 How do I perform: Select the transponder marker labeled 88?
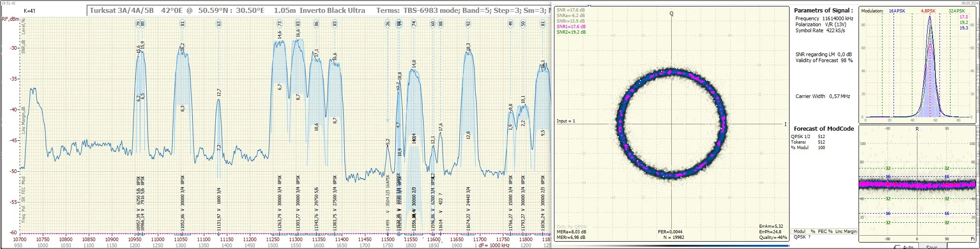(440, 23)
